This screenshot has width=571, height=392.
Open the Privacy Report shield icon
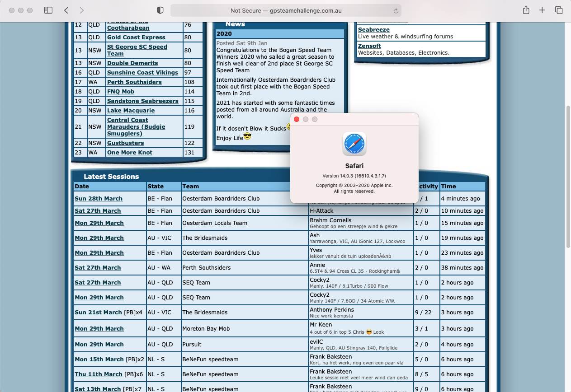(x=160, y=10)
